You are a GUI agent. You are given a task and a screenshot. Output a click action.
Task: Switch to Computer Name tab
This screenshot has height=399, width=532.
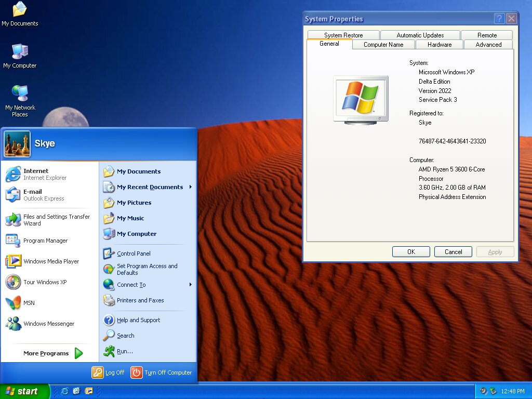tap(383, 45)
